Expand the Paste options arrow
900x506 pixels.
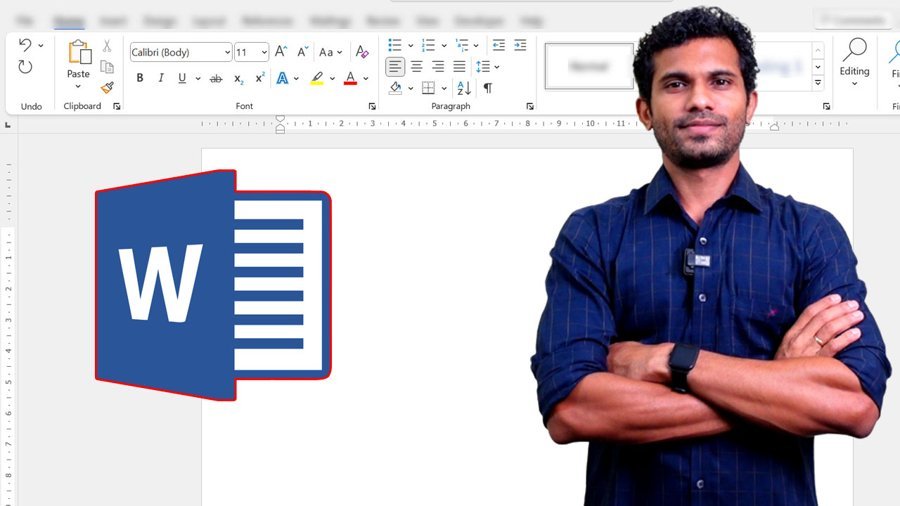78,87
